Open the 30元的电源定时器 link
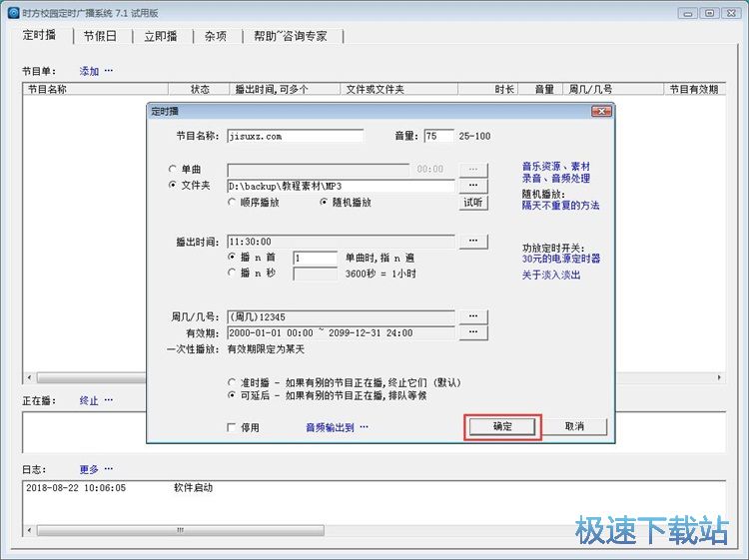749x560 pixels. click(561, 259)
